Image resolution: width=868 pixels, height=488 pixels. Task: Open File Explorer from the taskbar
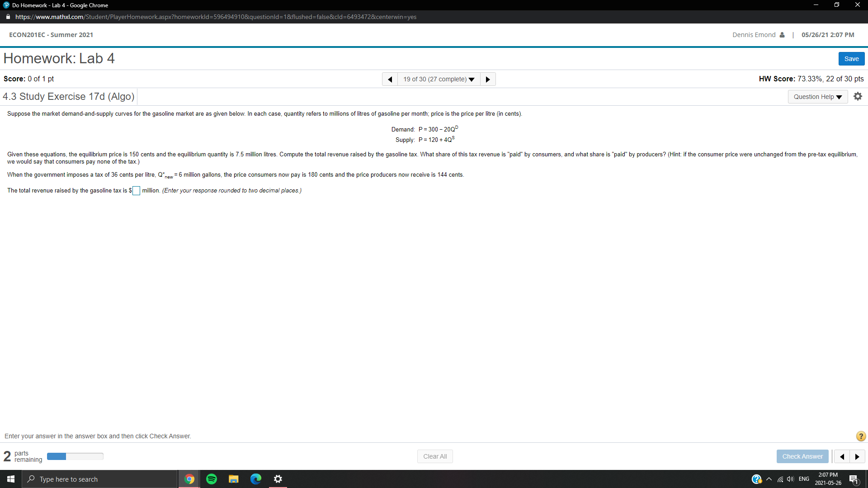pos(233,479)
